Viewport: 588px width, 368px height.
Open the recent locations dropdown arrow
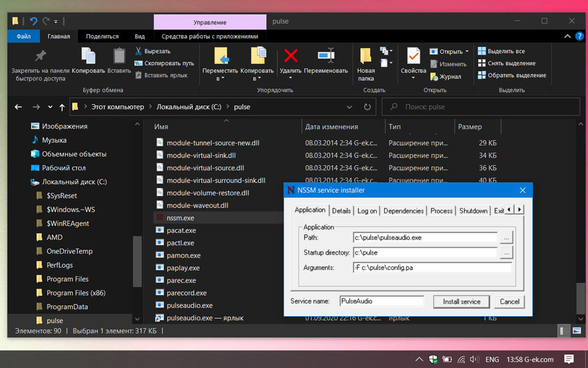[x=50, y=107]
